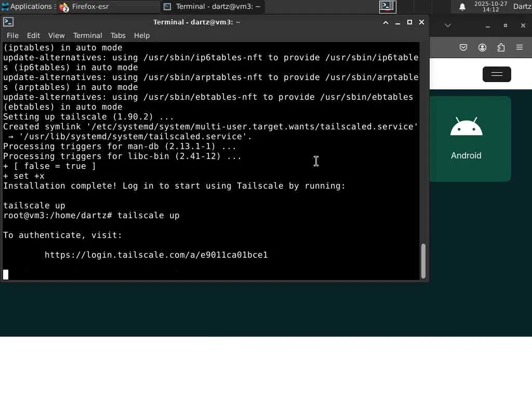The width and height of the screenshot is (532, 399).
Task: Maximize the Terminal window
Action: click(409, 22)
